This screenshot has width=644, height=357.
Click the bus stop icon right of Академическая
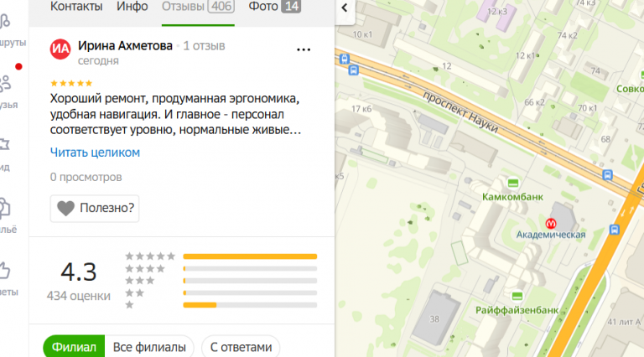(x=615, y=230)
